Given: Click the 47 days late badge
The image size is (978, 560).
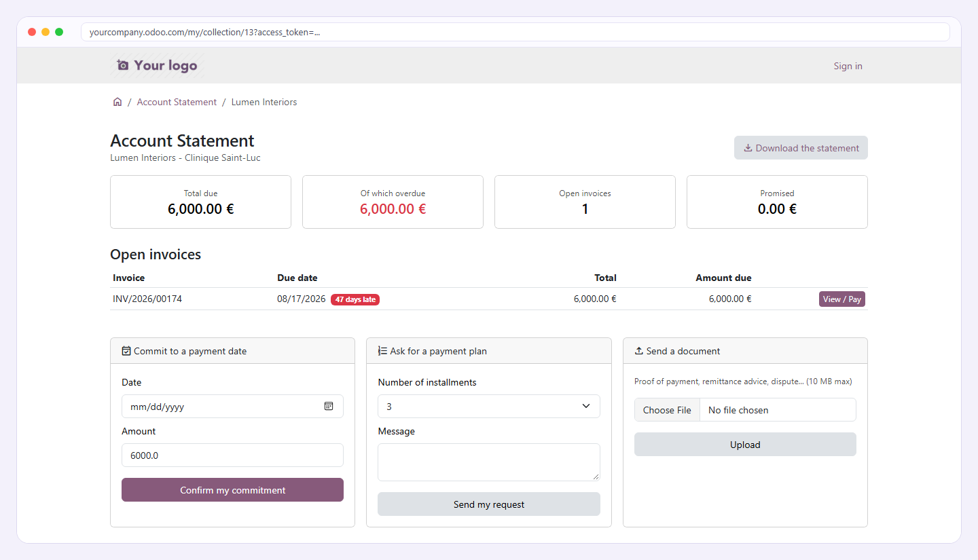Looking at the screenshot, I should point(355,299).
